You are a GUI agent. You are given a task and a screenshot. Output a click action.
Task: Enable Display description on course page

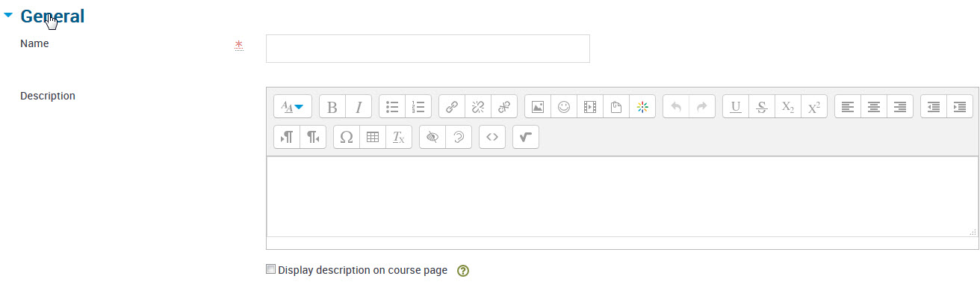tap(271, 269)
